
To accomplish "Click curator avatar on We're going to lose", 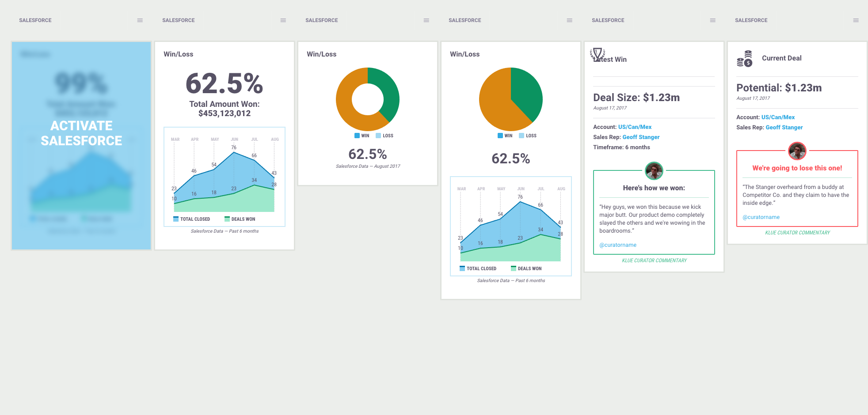I will click(797, 151).
